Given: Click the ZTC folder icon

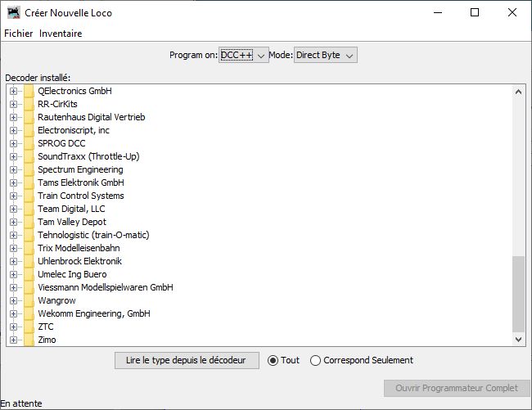Looking at the screenshot, I should click(x=29, y=327).
